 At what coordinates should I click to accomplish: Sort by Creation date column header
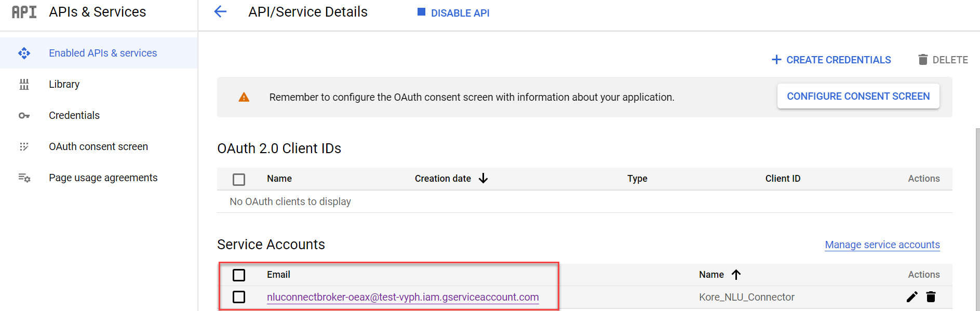click(x=442, y=179)
